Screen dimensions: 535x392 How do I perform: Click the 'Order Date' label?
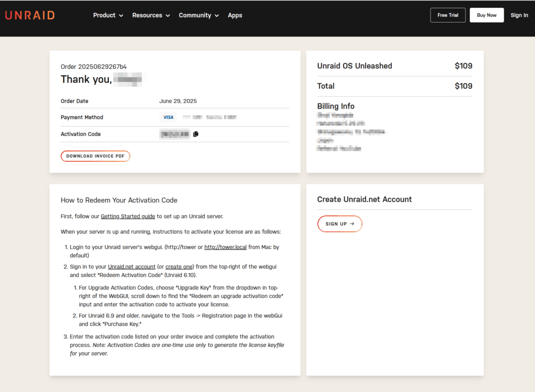pyautogui.click(x=74, y=101)
